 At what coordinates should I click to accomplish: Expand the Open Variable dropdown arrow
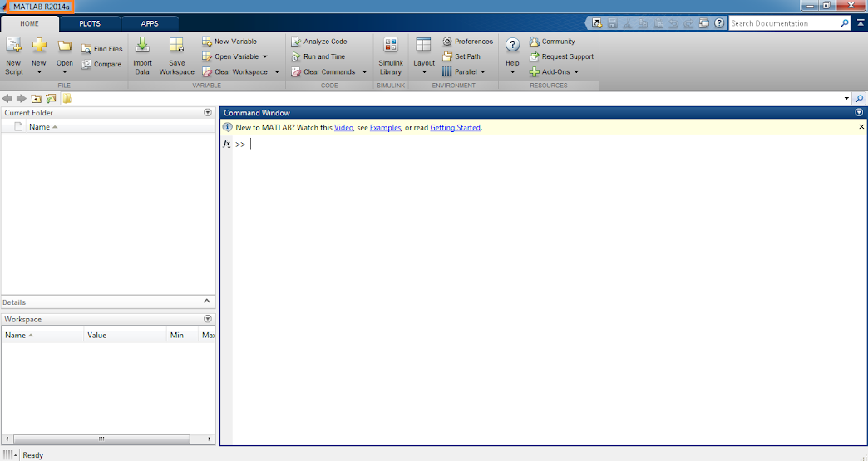[x=264, y=56]
